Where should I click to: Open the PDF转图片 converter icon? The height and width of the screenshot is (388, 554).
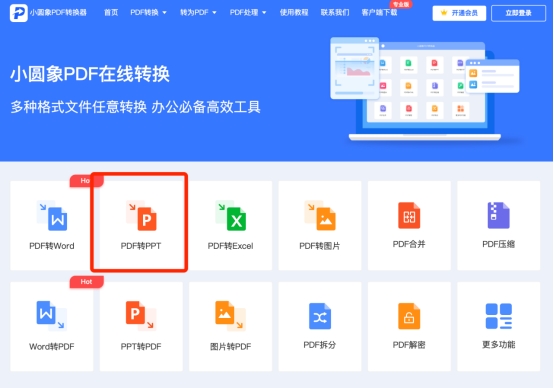320,216
